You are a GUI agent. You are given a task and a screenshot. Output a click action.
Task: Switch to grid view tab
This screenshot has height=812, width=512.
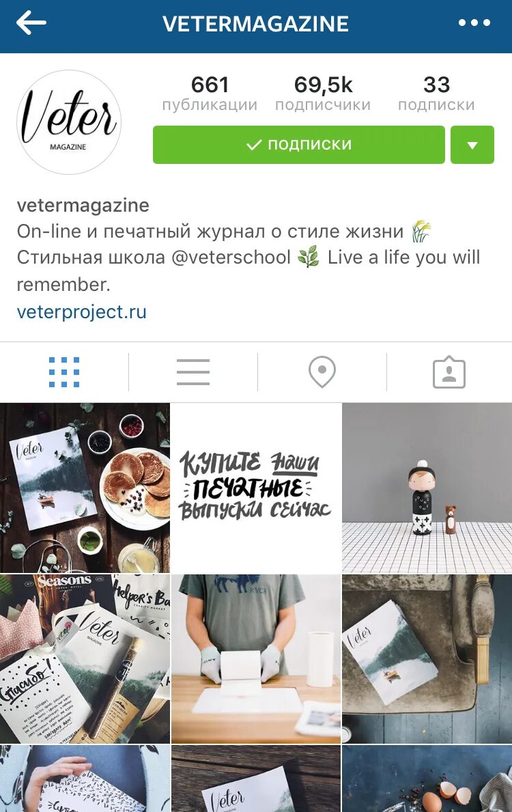pos(64,372)
